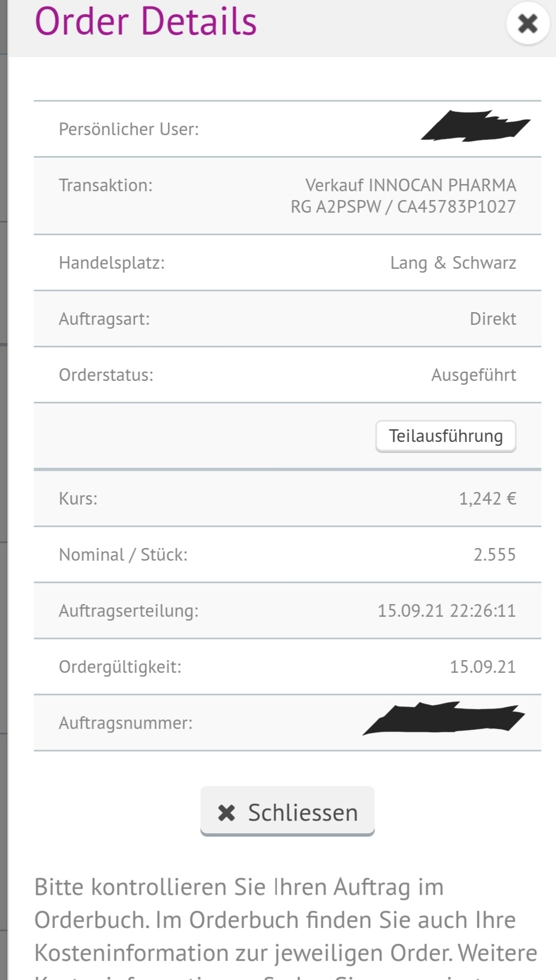The image size is (556, 980).
Task: Click the Orderstatus label
Action: tap(106, 375)
